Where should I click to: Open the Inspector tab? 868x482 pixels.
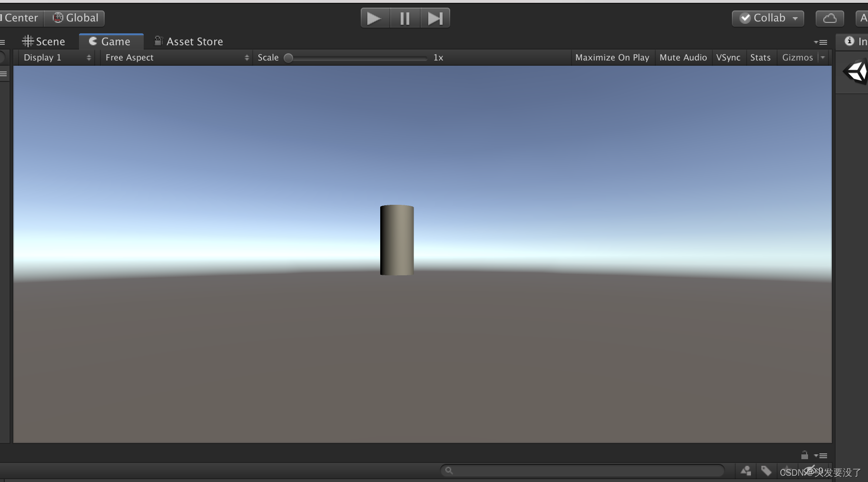click(856, 41)
